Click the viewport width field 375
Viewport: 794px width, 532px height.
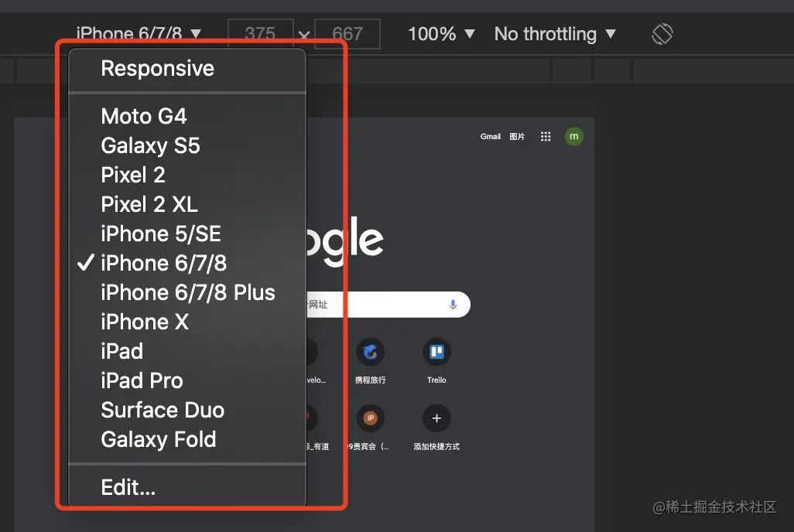260,34
